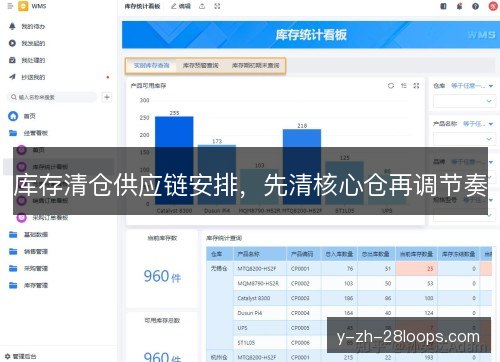Viewport: 500px width, 362px height.
Task: Open the red user avatar menu
Action: tap(493, 6)
